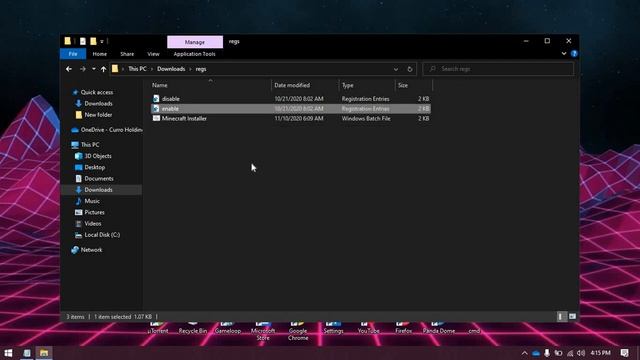Viewport: 640px width, 360px height.
Task: Click regs in the address breadcrumb
Action: pos(201,69)
